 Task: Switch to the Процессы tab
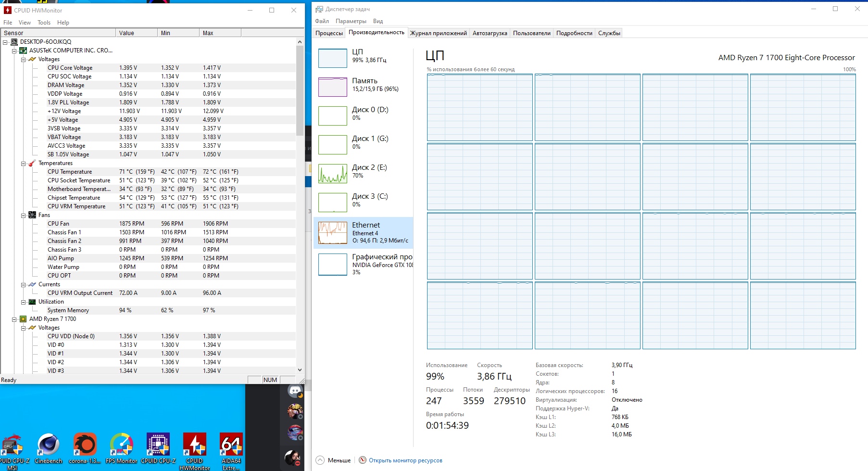pyautogui.click(x=329, y=33)
